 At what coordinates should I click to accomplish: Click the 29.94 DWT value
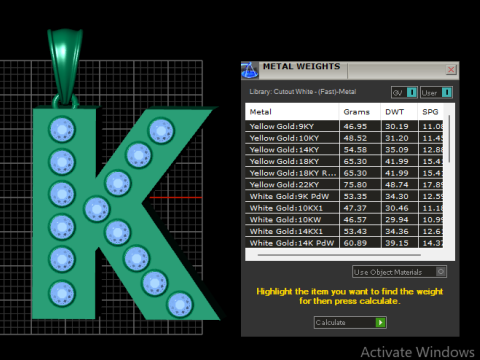(397, 220)
